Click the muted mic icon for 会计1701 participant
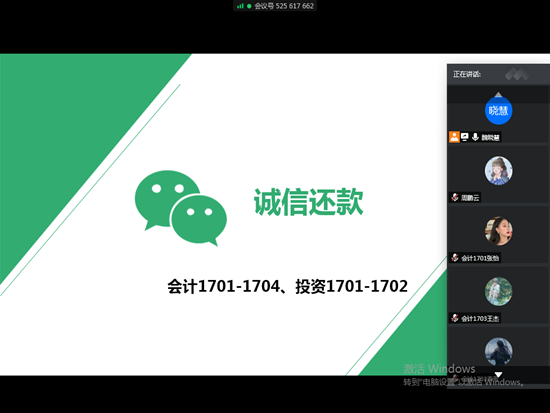550x413 pixels. (x=455, y=258)
